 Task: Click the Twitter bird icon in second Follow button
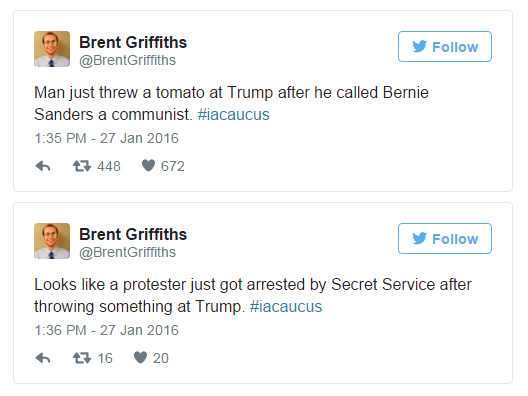pyautogui.click(x=420, y=238)
